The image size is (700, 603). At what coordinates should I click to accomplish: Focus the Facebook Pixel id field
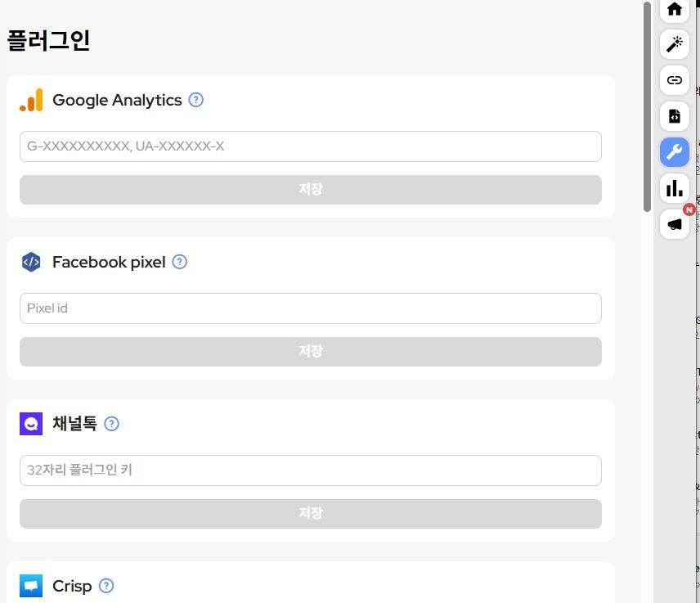(311, 308)
